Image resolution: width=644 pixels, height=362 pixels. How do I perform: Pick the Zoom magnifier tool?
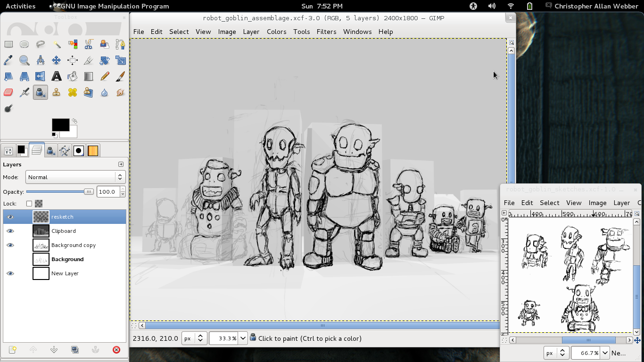[x=25, y=60]
